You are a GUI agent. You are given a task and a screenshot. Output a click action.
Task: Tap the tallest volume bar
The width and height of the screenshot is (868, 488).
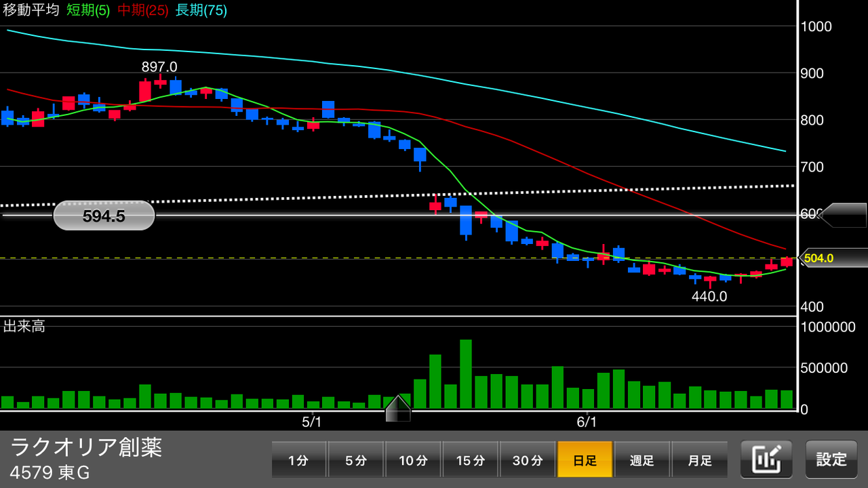tap(466, 374)
